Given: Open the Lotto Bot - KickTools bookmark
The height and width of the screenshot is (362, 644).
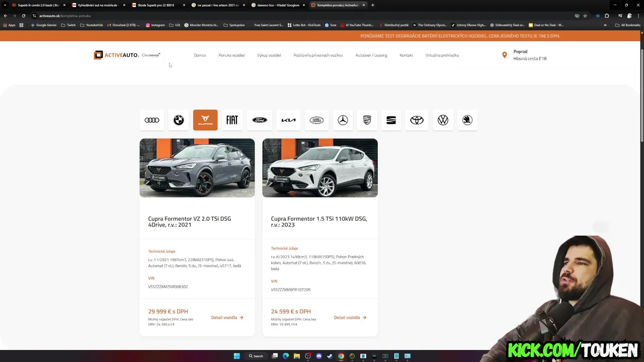Looking at the screenshot, I should tap(304, 25).
